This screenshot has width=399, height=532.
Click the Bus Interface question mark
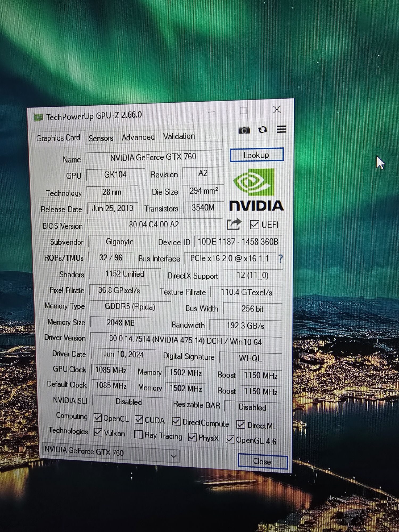coord(280,259)
